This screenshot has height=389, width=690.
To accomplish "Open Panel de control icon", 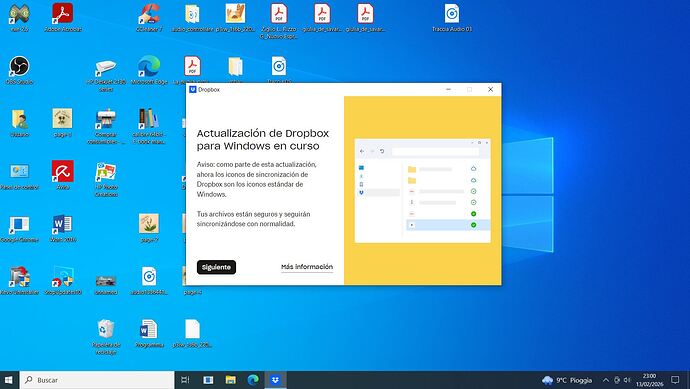I will tap(19, 176).
